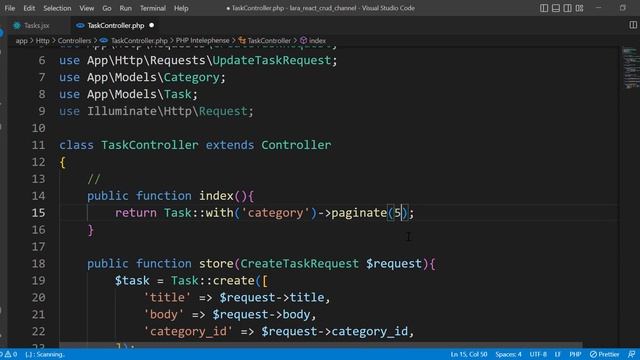
Task: Click the app breadcrumb segment
Action: click(x=22, y=40)
